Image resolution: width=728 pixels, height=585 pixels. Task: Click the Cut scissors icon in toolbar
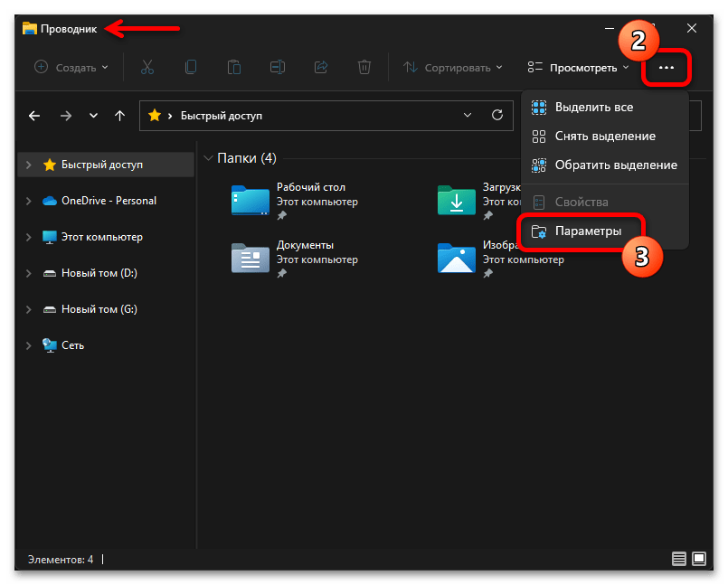click(146, 67)
